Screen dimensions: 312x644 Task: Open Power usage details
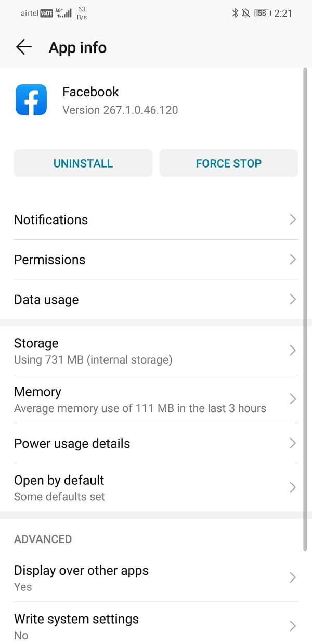click(x=155, y=443)
